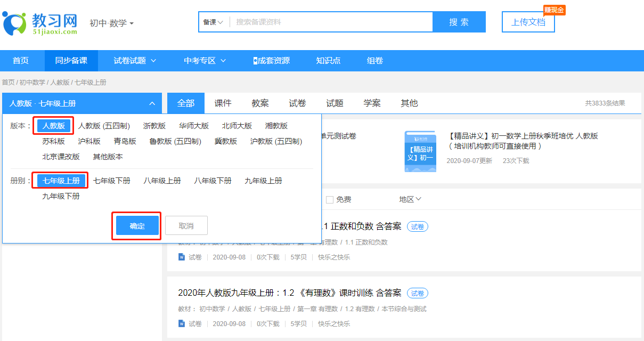Switch to the 全部 tab
Viewport: 644px width, 341px height.
tap(186, 103)
